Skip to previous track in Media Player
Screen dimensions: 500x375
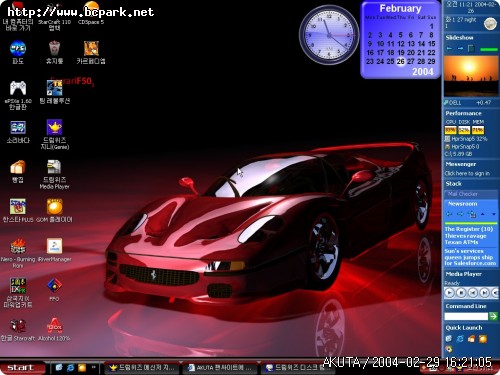point(473,293)
